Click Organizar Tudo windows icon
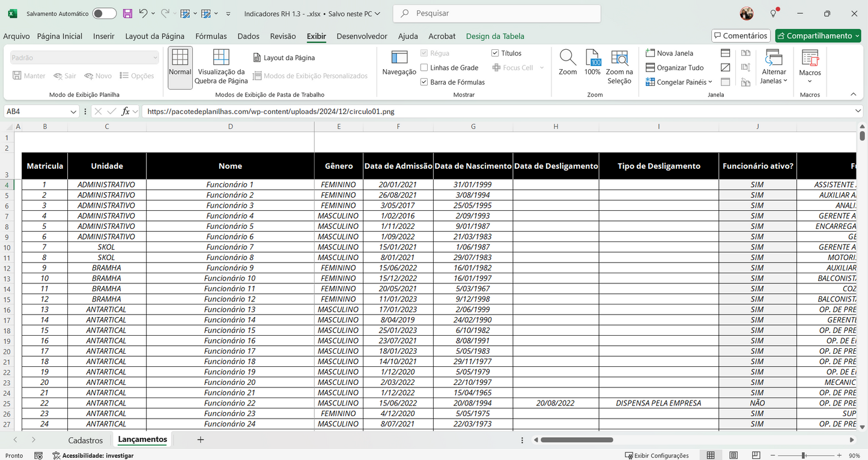 point(650,68)
